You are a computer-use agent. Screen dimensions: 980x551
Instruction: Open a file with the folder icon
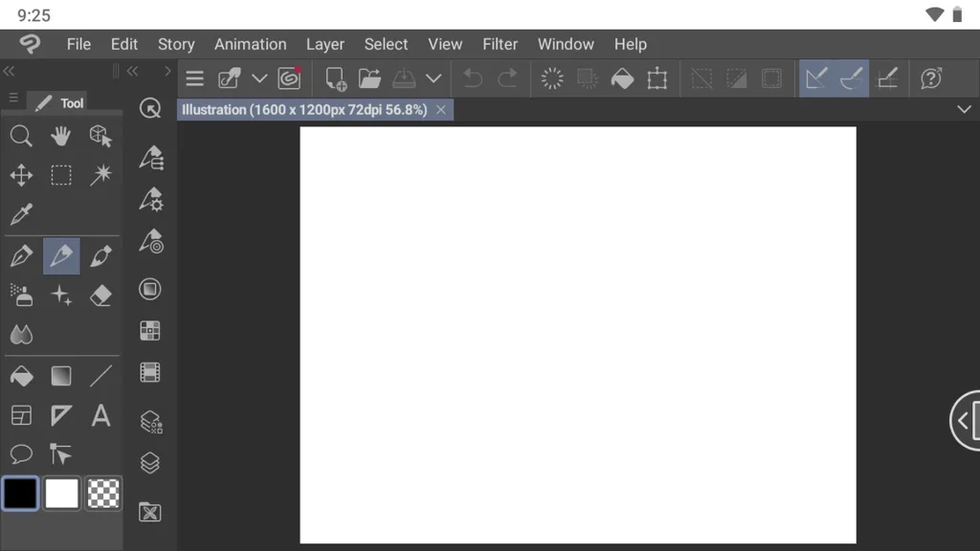coord(369,78)
